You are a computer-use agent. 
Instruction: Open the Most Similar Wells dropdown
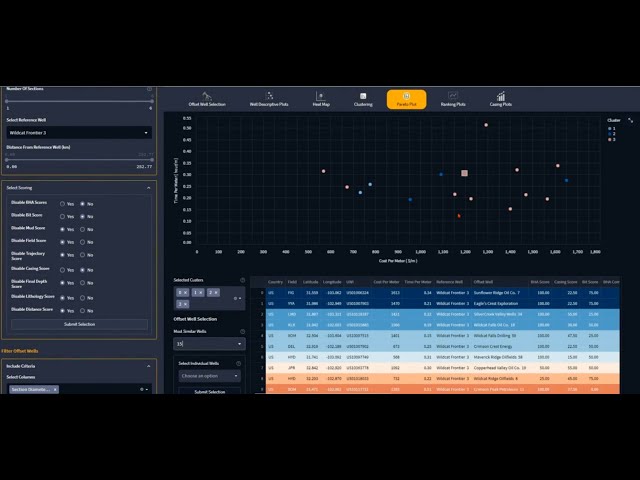coord(209,344)
